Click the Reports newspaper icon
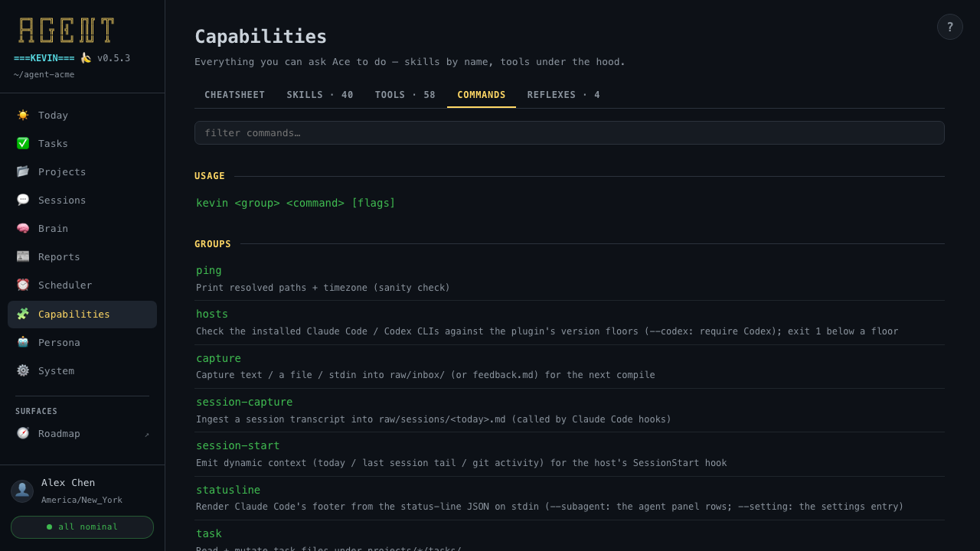Viewport: 980px width, 551px height. [x=23, y=256]
